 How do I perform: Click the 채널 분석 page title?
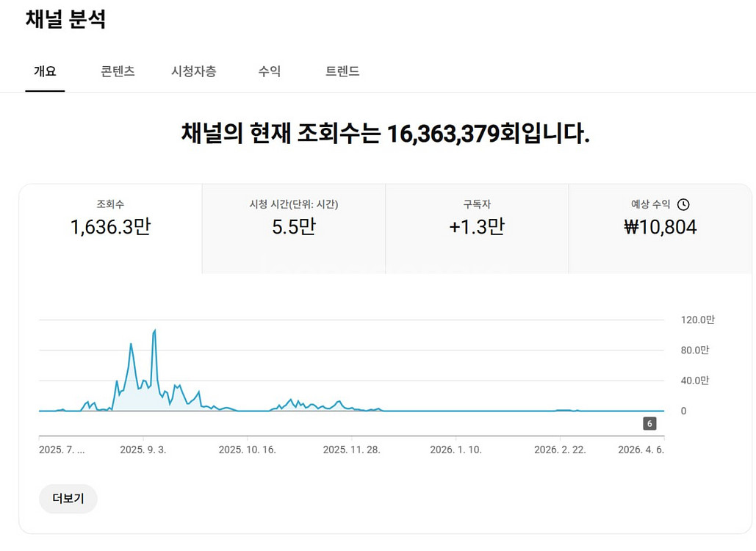(65, 20)
